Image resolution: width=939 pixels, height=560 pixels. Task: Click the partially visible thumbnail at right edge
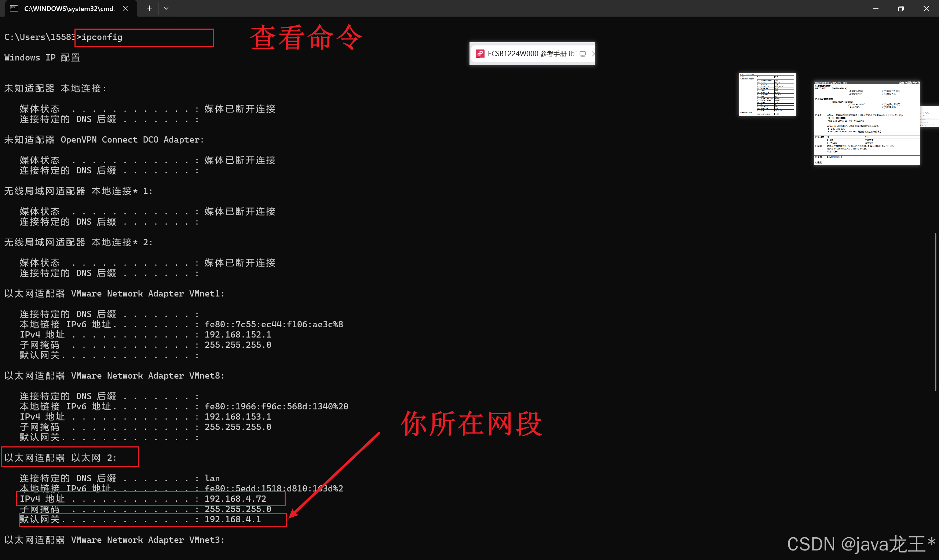[x=929, y=116]
